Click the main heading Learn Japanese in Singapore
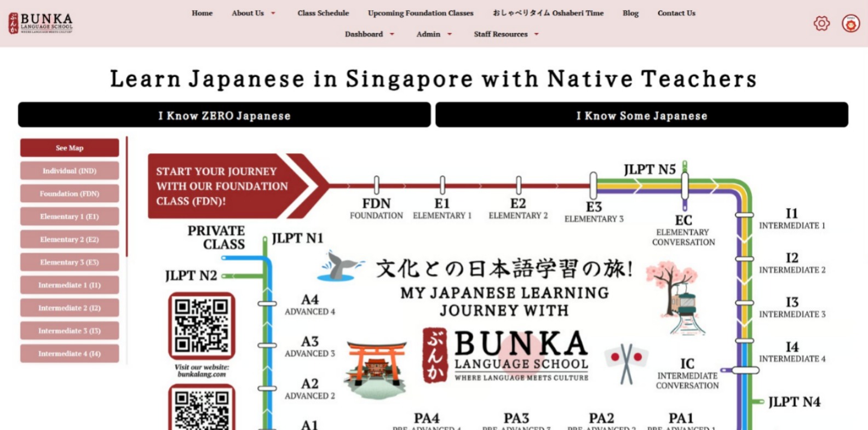Screen dimensions: 868x430 coord(433,79)
